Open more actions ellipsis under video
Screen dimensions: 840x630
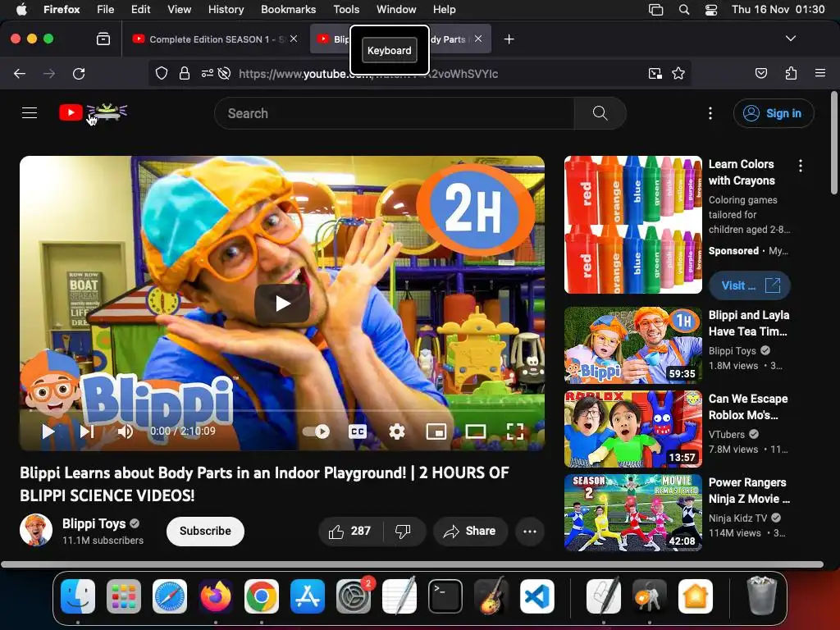coord(530,531)
